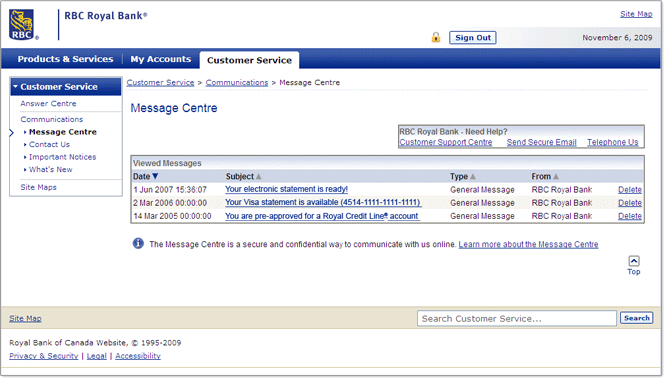Click Send Secure Email link

tap(542, 142)
